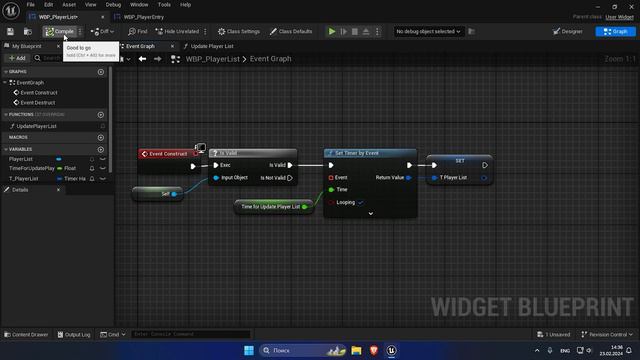Open Unreal Editor from Windows taskbar

click(391, 350)
